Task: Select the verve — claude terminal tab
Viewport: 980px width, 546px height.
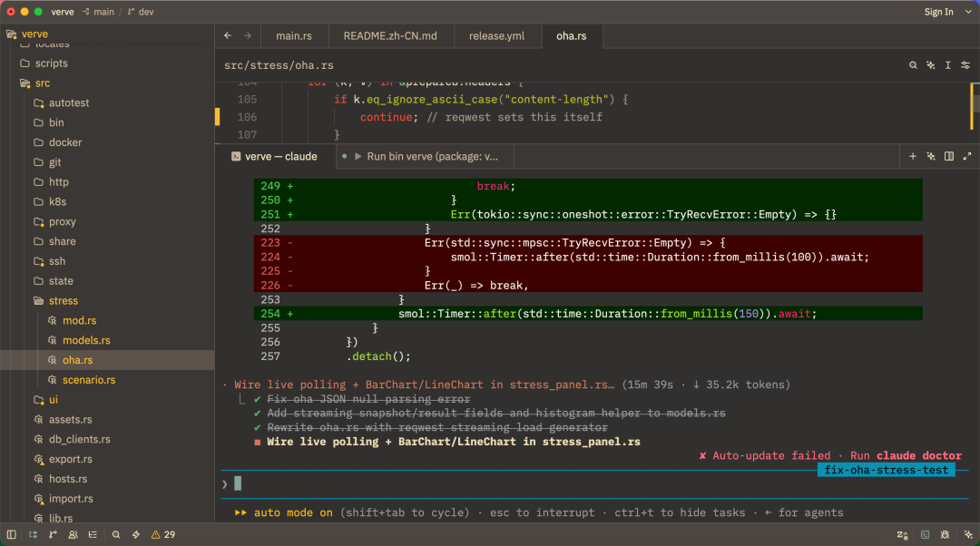Action: (x=274, y=156)
